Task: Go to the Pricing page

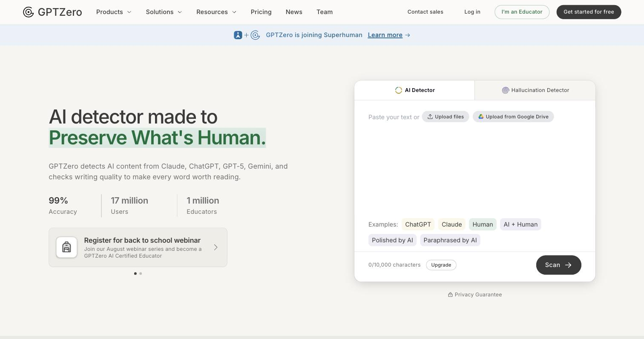Action: (261, 12)
